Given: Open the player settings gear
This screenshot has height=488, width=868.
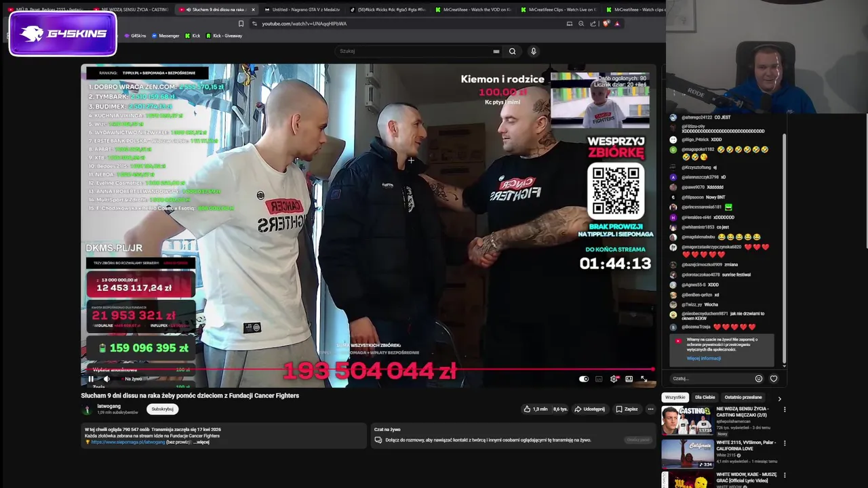Looking at the screenshot, I should 614,379.
